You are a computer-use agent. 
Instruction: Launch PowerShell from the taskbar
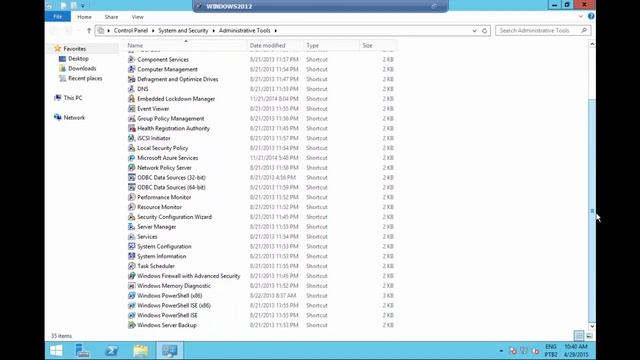pyautogui.click(x=111, y=351)
